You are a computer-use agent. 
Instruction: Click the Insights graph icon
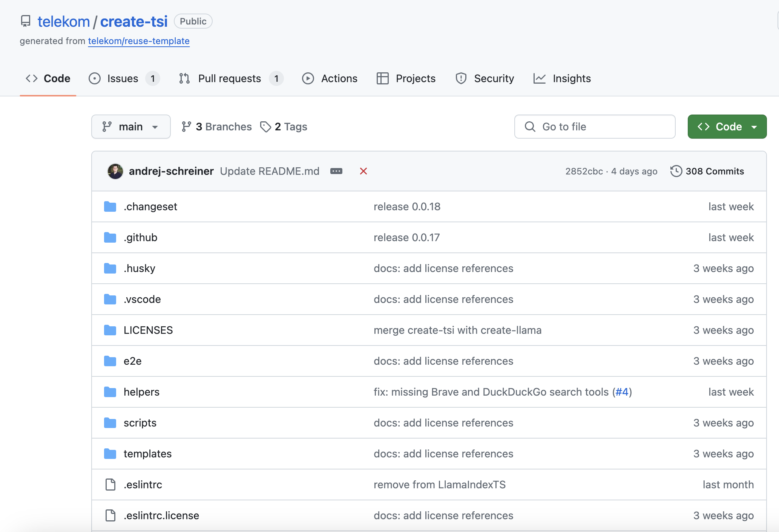coord(540,78)
